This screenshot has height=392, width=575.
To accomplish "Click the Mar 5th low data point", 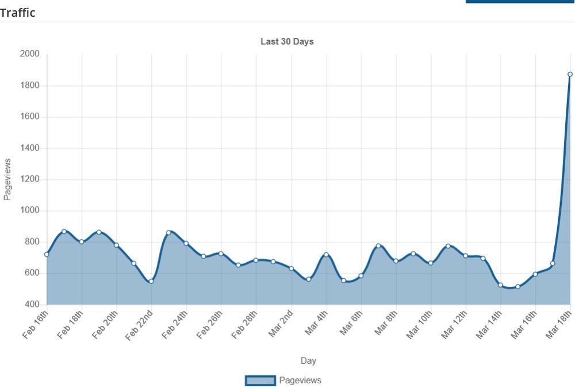I will (344, 280).
